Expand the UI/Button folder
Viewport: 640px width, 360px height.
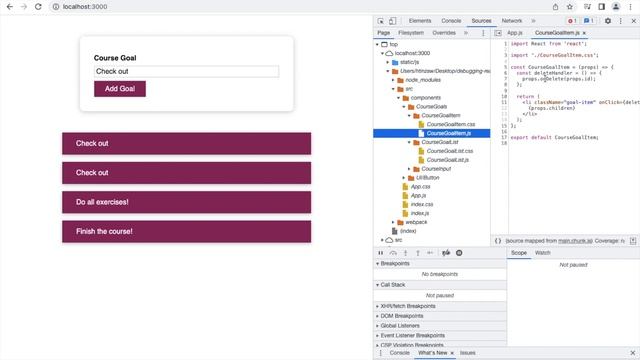click(404, 178)
